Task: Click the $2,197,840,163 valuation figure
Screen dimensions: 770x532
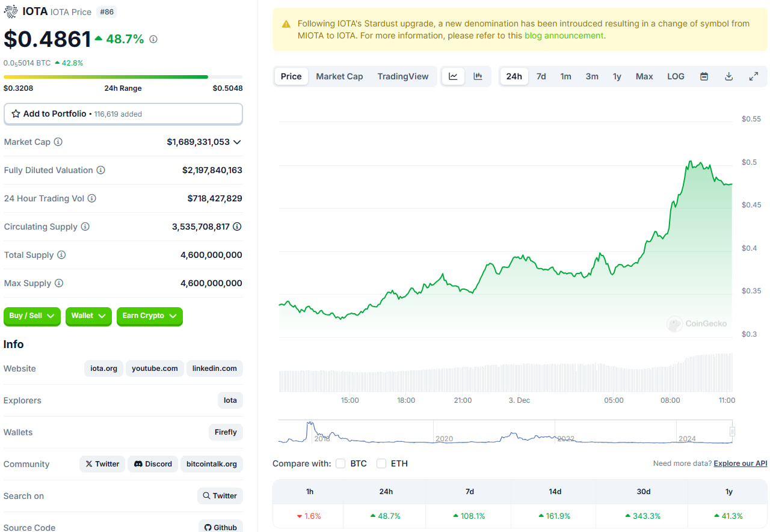Action: [212, 170]
